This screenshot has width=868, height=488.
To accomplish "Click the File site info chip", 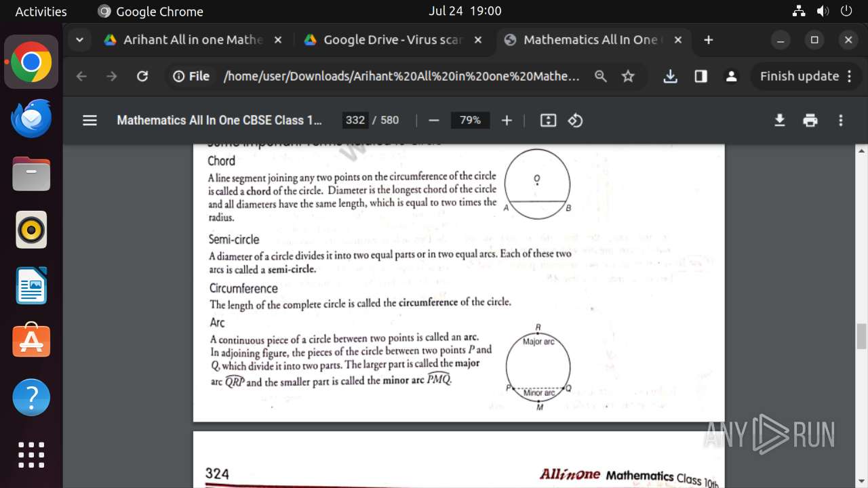I will point(191,77).
